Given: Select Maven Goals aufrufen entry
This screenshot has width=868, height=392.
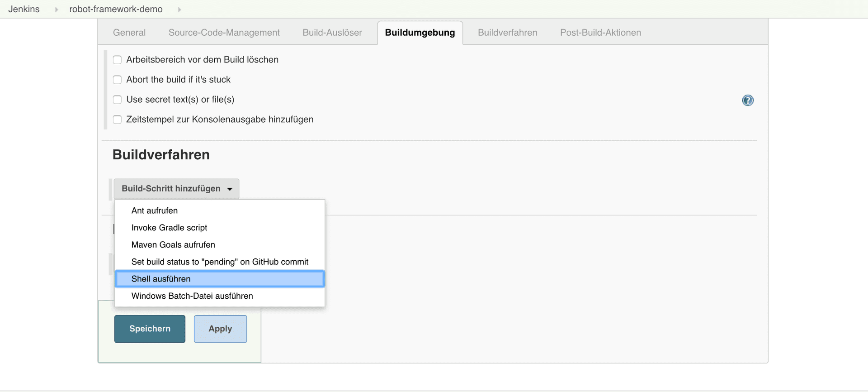Looking at the screenshot, I should [173, 245].
